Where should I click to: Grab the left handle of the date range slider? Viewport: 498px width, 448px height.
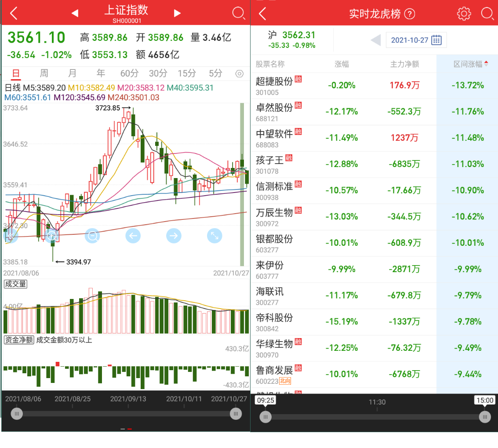point(17,414)
